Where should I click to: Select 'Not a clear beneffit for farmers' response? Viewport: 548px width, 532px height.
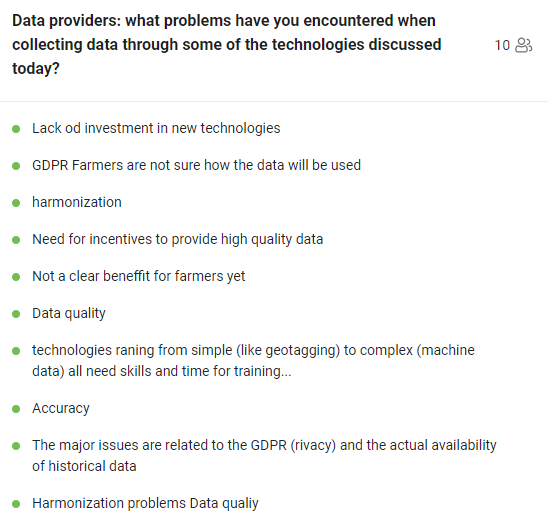(x=139, y=276)
